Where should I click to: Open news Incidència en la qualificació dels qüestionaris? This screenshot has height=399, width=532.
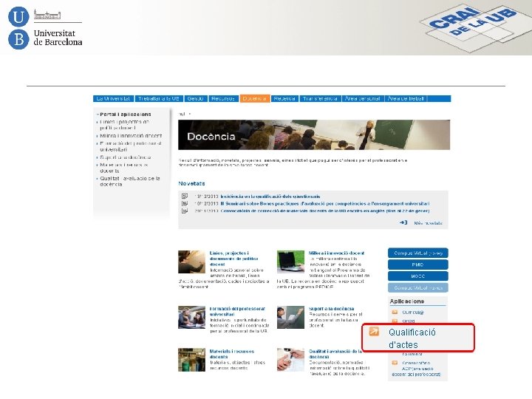[x=270, y=197]
